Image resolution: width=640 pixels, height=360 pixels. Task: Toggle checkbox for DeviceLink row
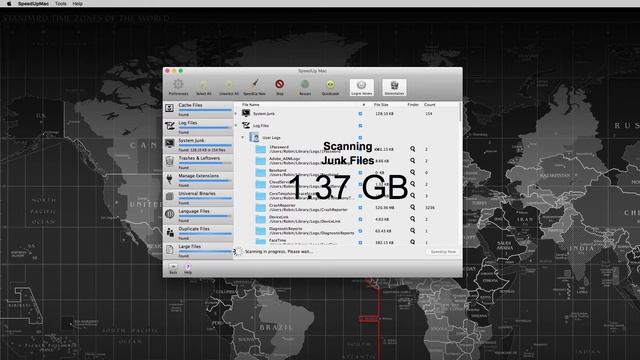(x=360, y=219)
